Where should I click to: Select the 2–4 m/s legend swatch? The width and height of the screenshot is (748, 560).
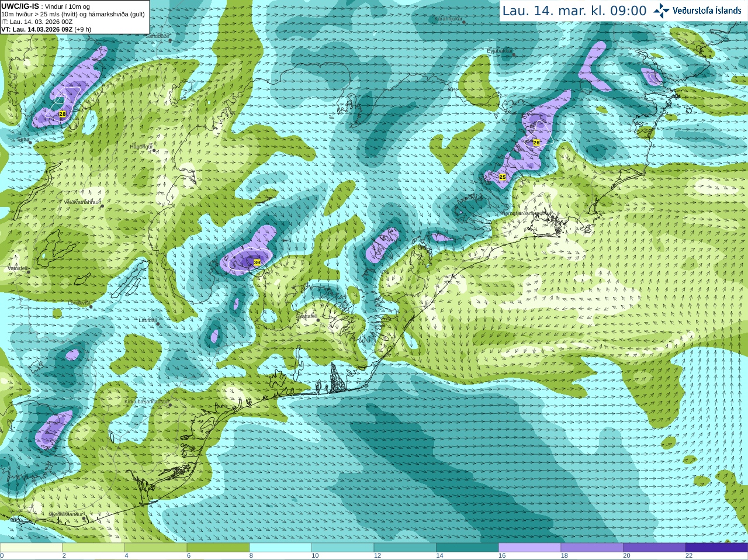(93, 548)
